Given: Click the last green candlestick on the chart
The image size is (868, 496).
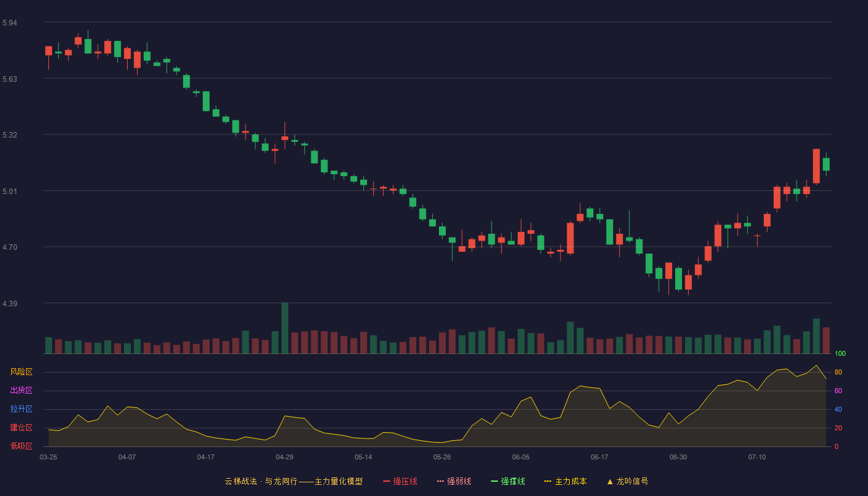Looking at the screenshot, I should tap(826, 164).
